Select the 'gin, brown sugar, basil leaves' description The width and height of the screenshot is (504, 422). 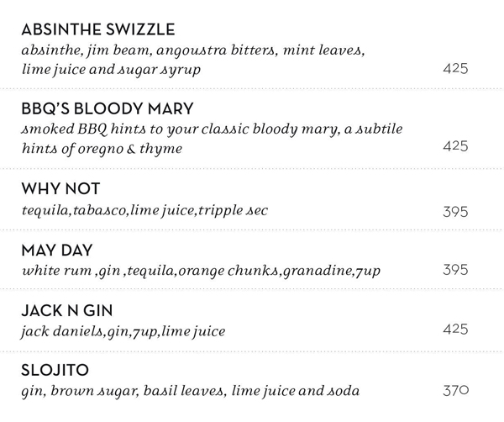pos(190,391)
